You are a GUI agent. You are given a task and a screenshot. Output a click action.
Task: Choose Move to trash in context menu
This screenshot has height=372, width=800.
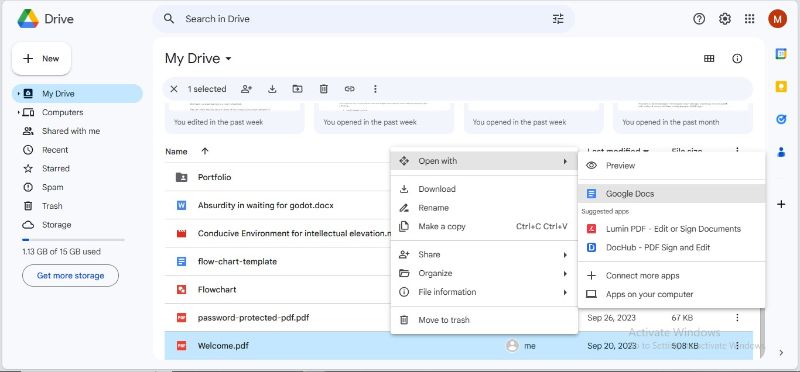[484, 320]
